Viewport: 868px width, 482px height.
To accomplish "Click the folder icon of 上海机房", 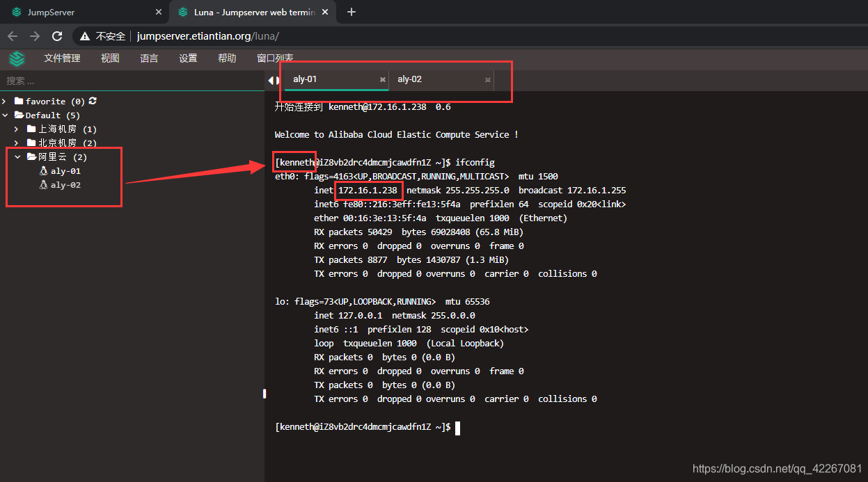I will [x=31, y=129].
